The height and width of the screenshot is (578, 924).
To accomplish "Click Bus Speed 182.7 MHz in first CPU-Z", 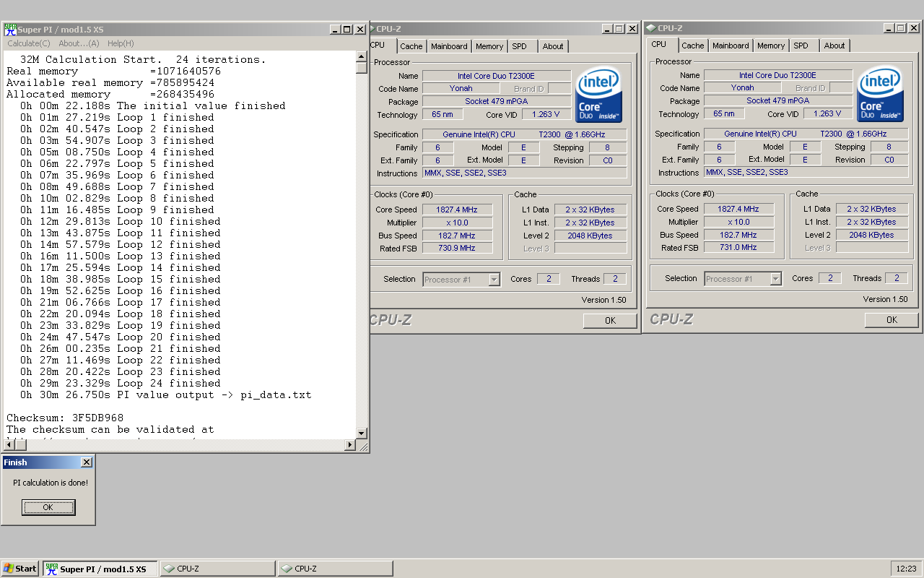I will [456, 236].
